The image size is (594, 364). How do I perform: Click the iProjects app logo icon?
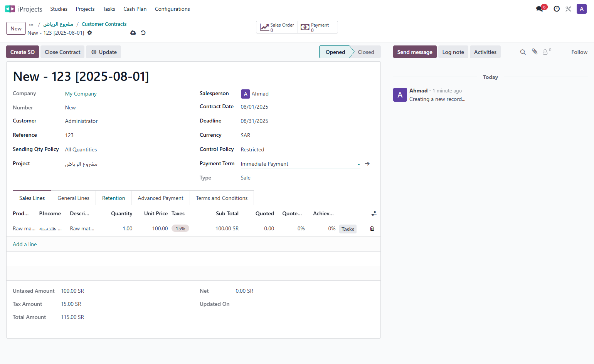(x=10, y=9)
